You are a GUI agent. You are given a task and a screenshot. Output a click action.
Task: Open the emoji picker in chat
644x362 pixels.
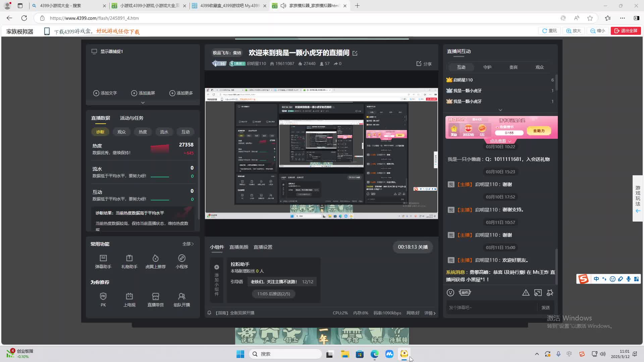pos(450,293)
